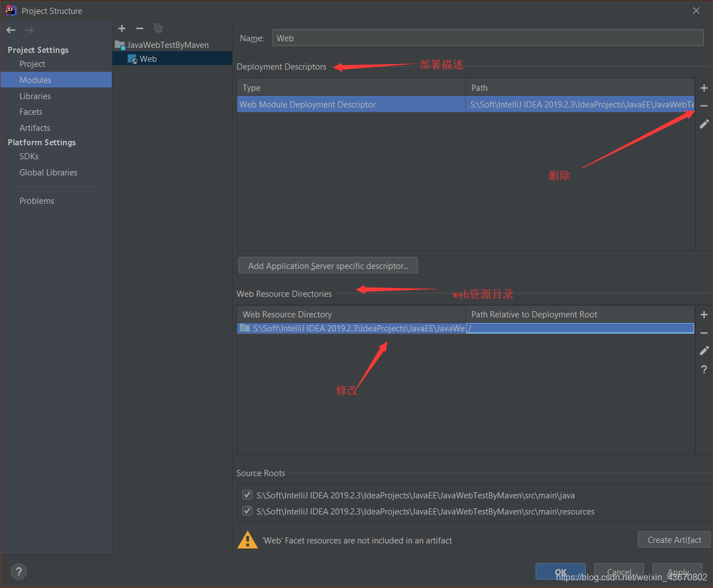The image size is (713, 588).
Task: Click the relative path "/" cell
Action: (580, 329)
